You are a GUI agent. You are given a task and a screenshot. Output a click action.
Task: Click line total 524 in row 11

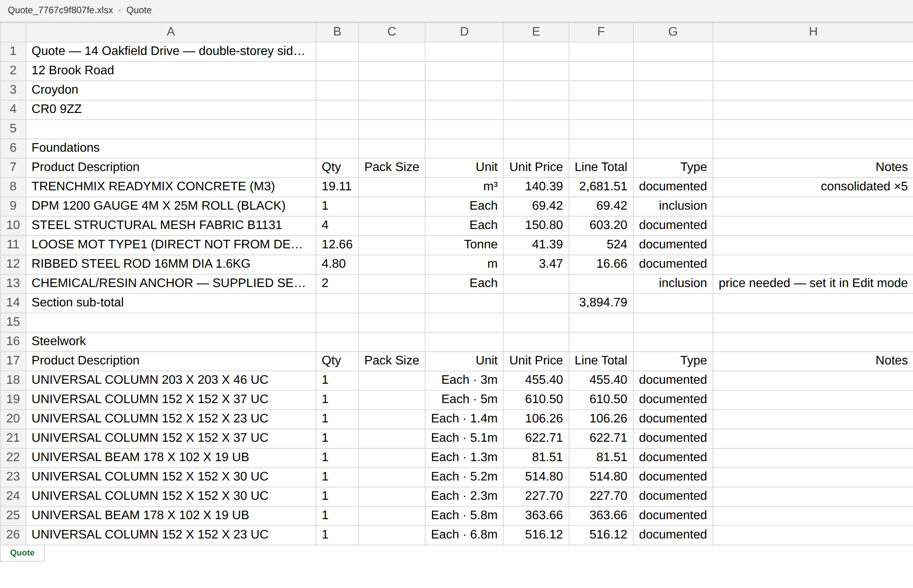(601, 244)
